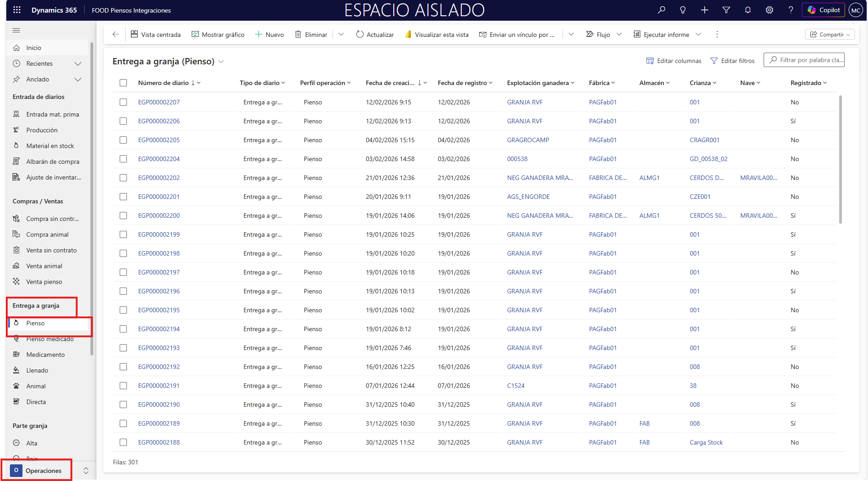Tick the select-all checkbox in the header row
This screenshot has height=481, width=868.
123,83
